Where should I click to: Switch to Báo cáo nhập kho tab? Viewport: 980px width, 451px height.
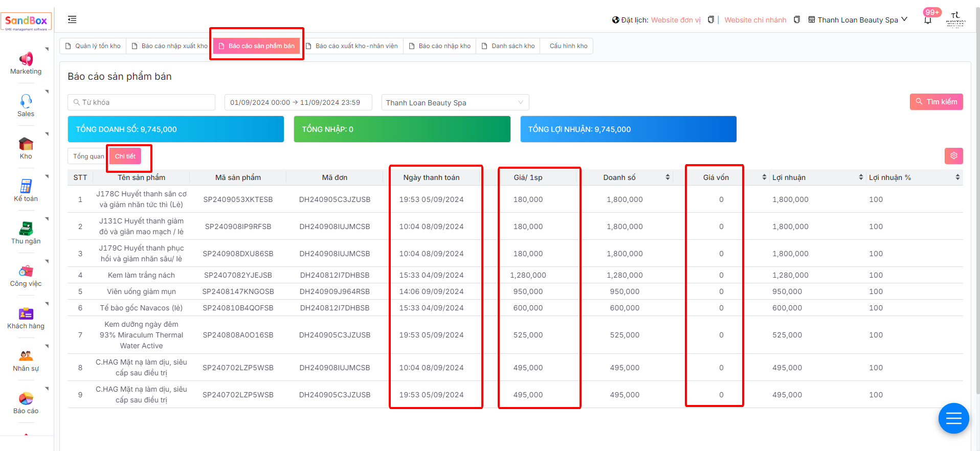(x=440, y=46)
